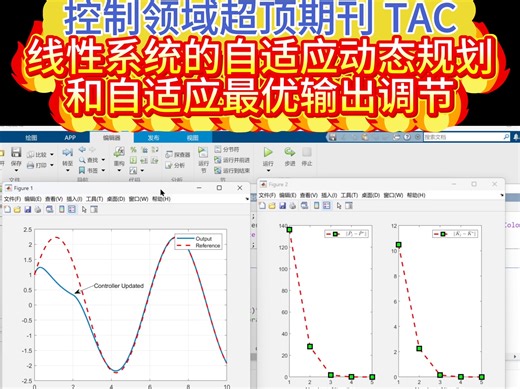Switch to the 绘图 ribbon tab
Image resolution: width=520 pixels, height=389 pixels.
tap(31, 137)
